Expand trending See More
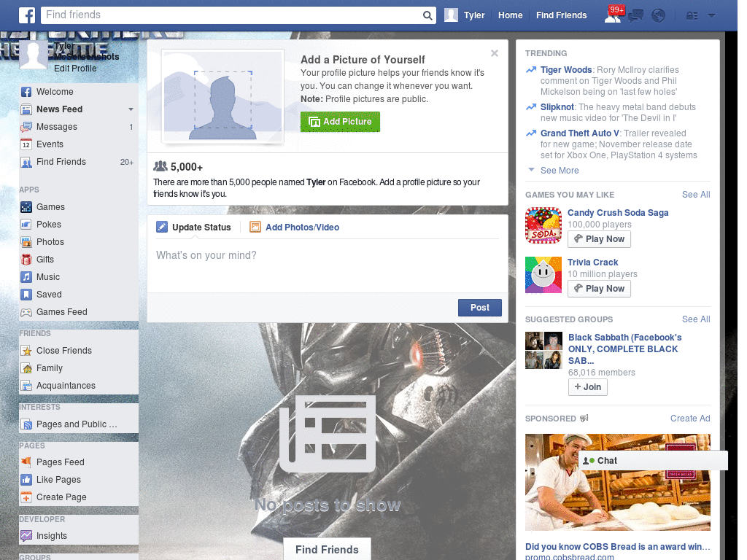747x560 pixels. [560, 171]
